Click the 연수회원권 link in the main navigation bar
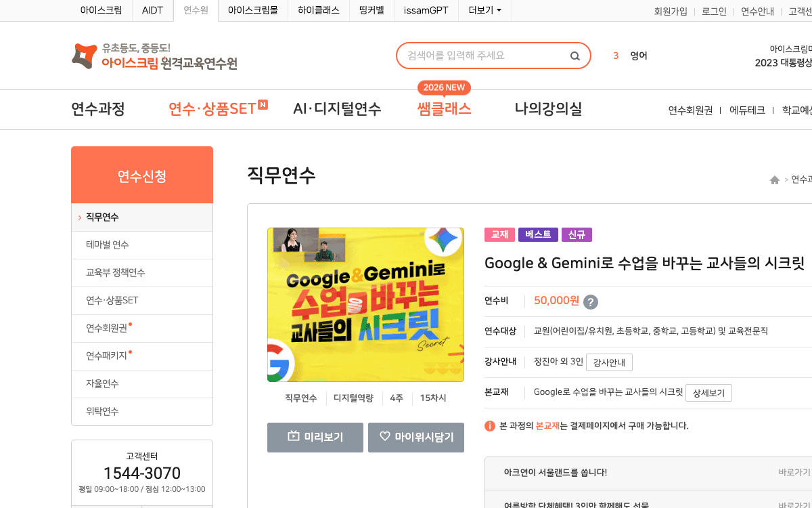The height and width of the screenshot is (508, 812). click(x=690, y=110)
